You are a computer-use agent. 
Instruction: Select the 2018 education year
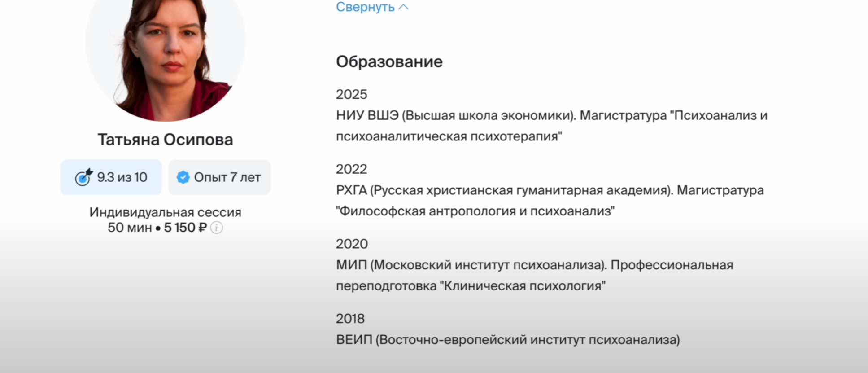click(350, 319)
